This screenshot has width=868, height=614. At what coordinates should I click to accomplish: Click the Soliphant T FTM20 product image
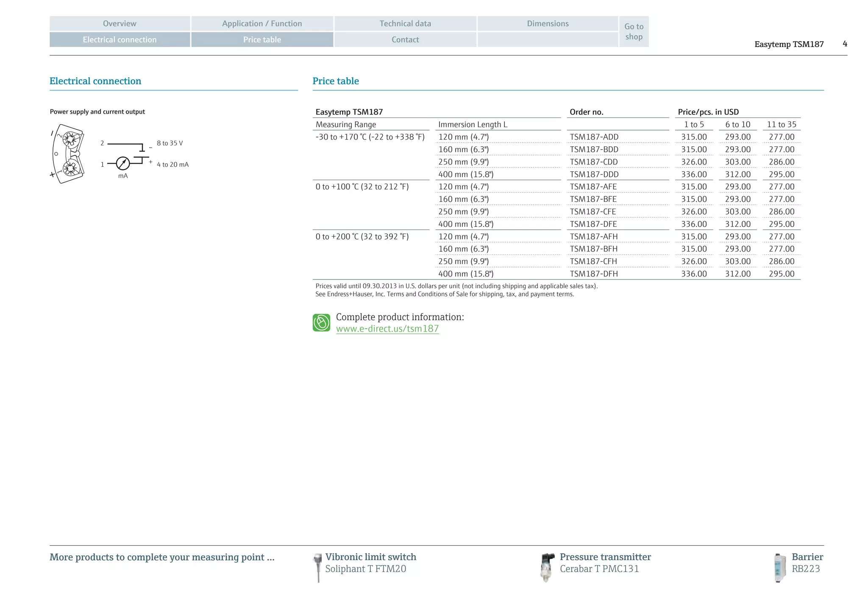pos(317,567)
